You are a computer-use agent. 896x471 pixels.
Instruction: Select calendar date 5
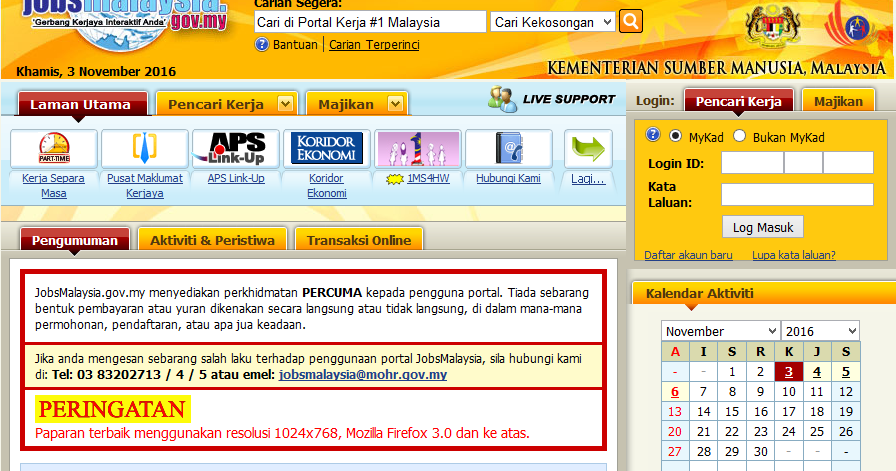(846, 372)
